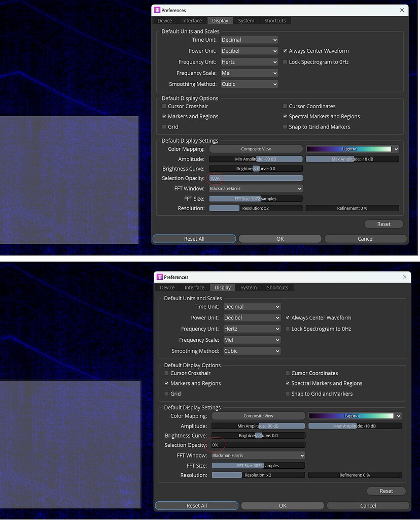
Task: Open the Power Unit dropdown
Action: click(x=249, y=50)
